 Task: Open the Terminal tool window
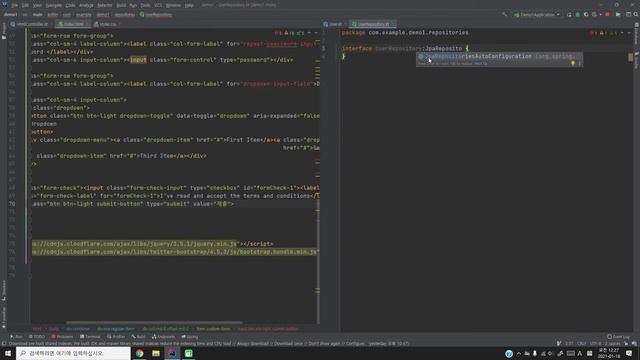pos(90,337)
